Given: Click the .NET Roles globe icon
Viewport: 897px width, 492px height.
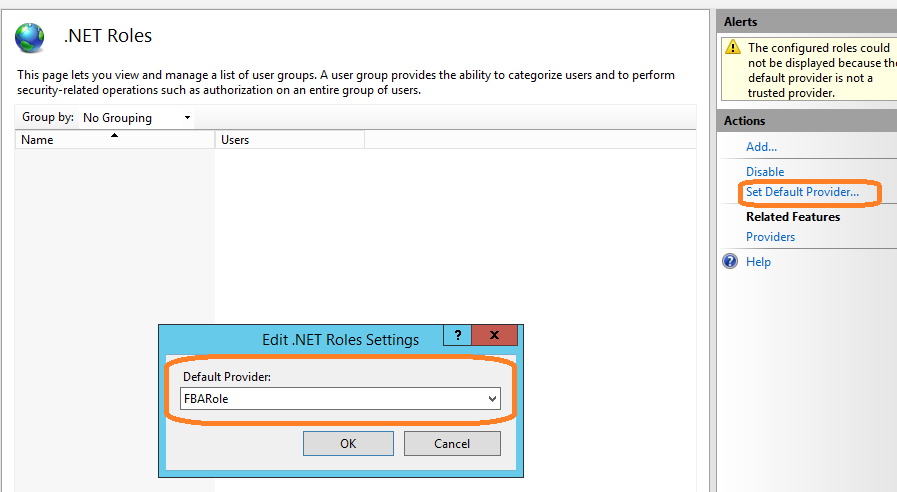Looking at the screenshot, I should 29,37.
